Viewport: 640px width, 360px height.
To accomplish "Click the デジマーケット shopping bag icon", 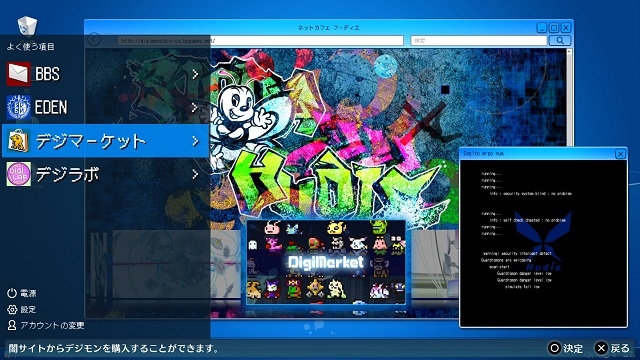I will (x=18, y=141).
